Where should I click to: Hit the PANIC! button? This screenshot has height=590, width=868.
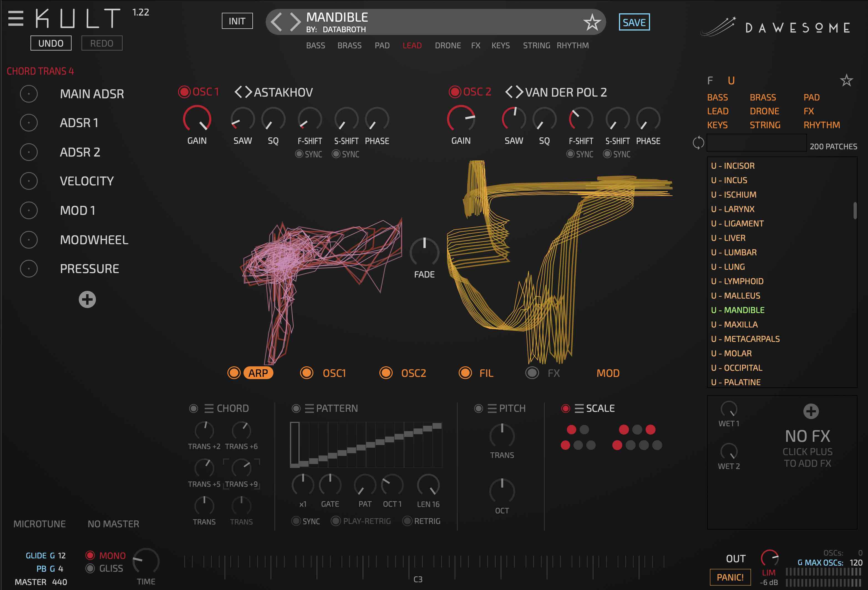point(730,577)
